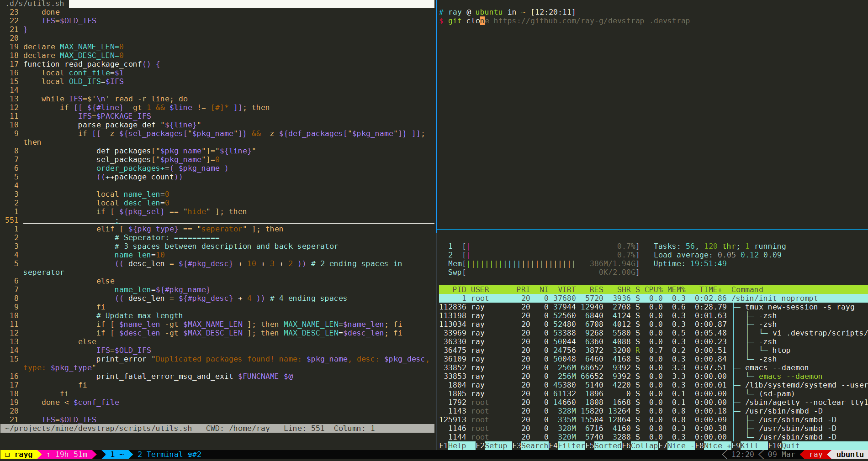Sort htop processes by the PID column header

point(459,290)
